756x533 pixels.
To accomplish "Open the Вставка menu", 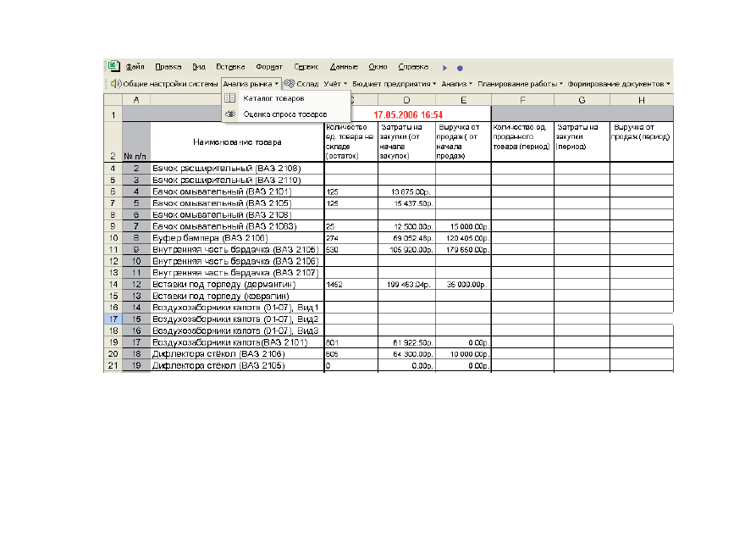I will [230, 67].
